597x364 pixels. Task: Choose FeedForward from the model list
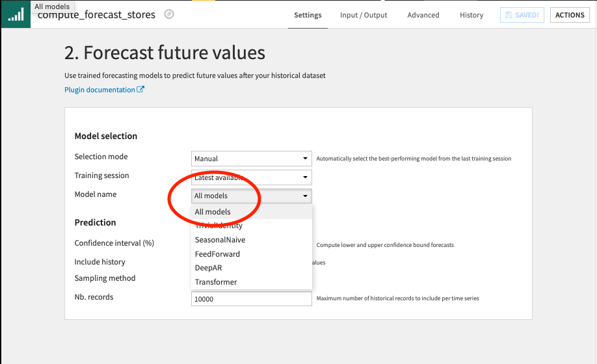(251, 254)
